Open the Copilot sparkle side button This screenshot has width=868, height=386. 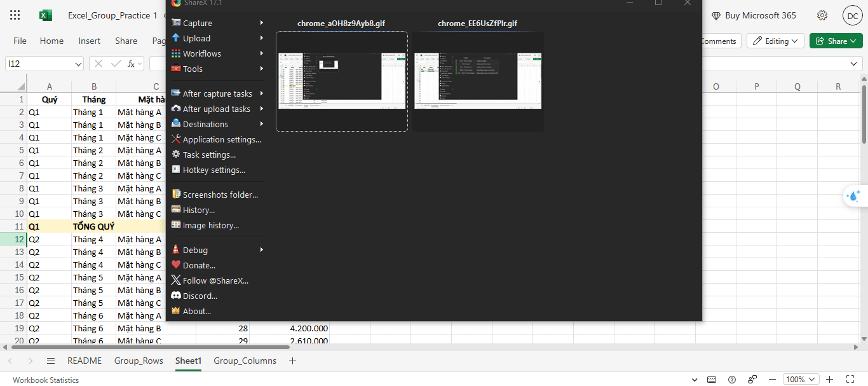point(855,196)
